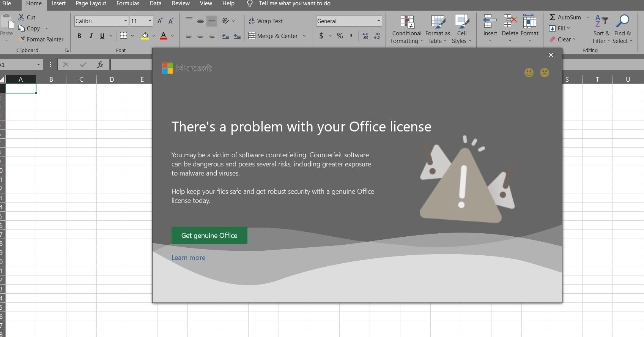Increase font size with larger A

160,21
